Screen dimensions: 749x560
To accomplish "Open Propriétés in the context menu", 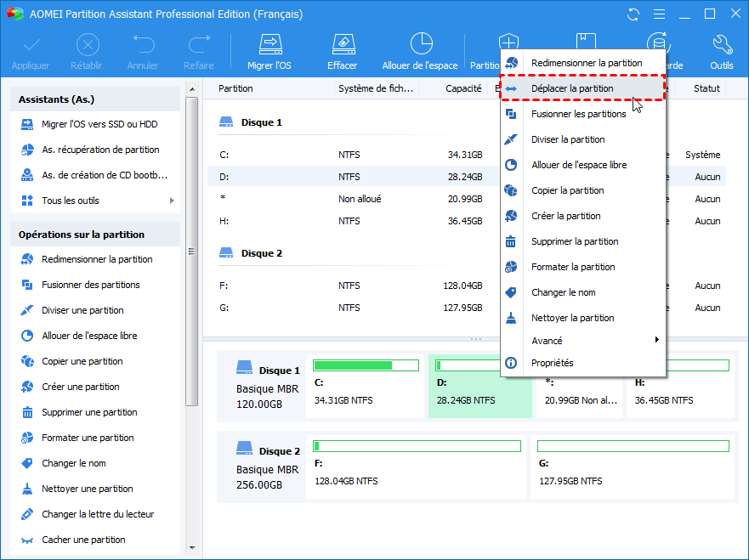I will 552,363.
